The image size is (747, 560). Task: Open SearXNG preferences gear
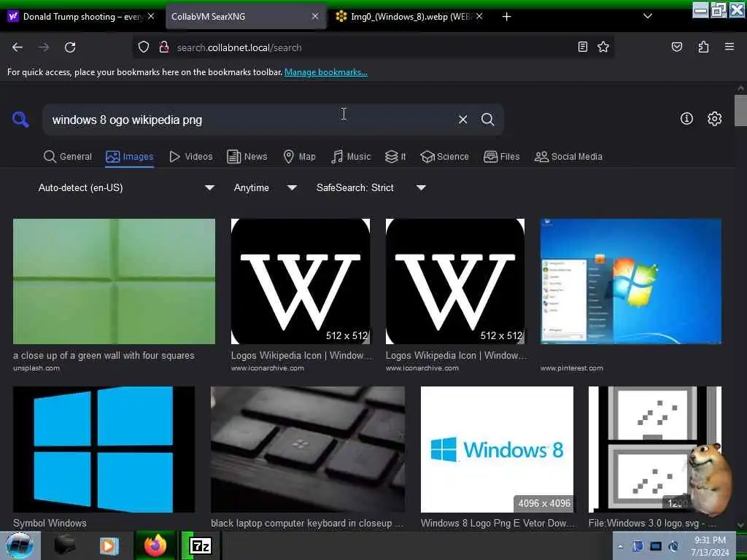pos(714,119)
